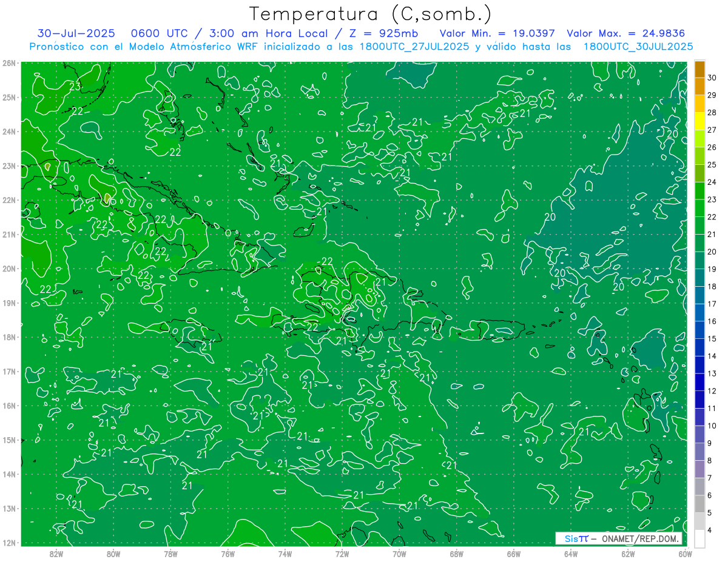This screenshot has height=562, width=728.
Task: Click the 76W longitude axis label
Action: coord(227,554)
